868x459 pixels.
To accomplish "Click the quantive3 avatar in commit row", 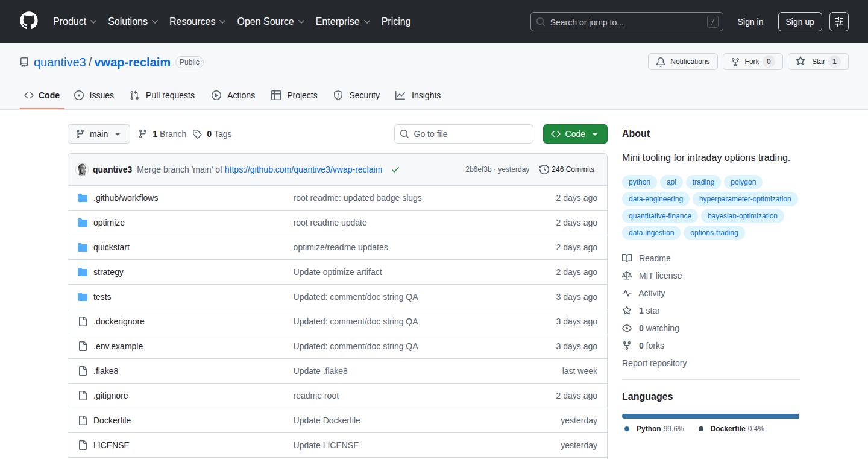I will tap(82, 169).
